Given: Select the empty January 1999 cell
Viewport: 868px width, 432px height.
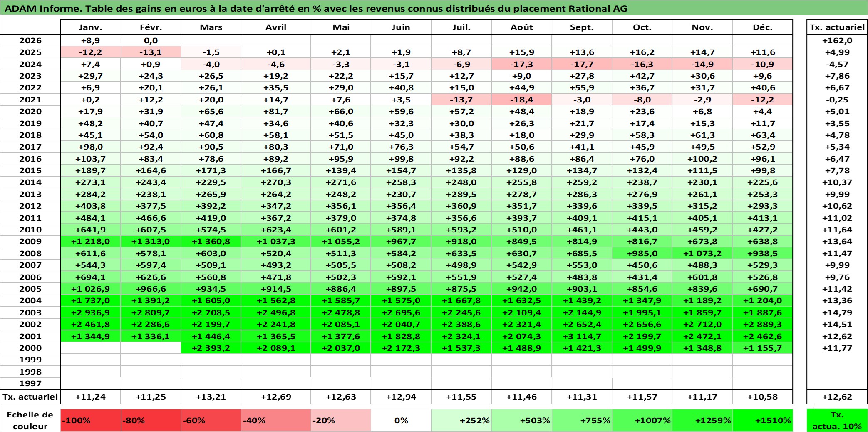Looking at the screenshot, I should (x=91, y=360).
